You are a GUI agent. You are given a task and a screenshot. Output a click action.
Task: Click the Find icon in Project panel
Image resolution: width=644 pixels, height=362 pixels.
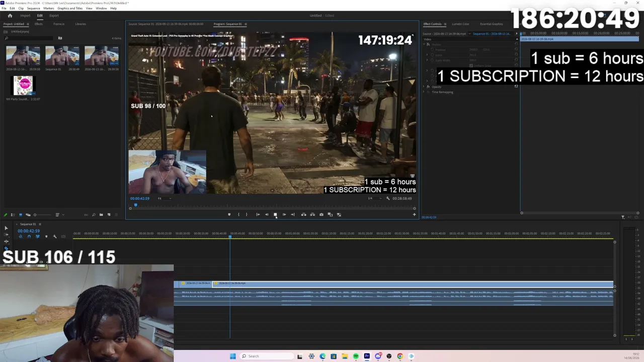point(94,215)
